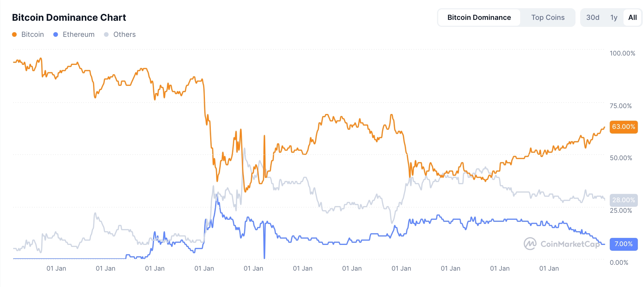The height and width of the screenshot is (287, 644).
Task: Select the 1y time range
Action: click(x=614, y=18)
